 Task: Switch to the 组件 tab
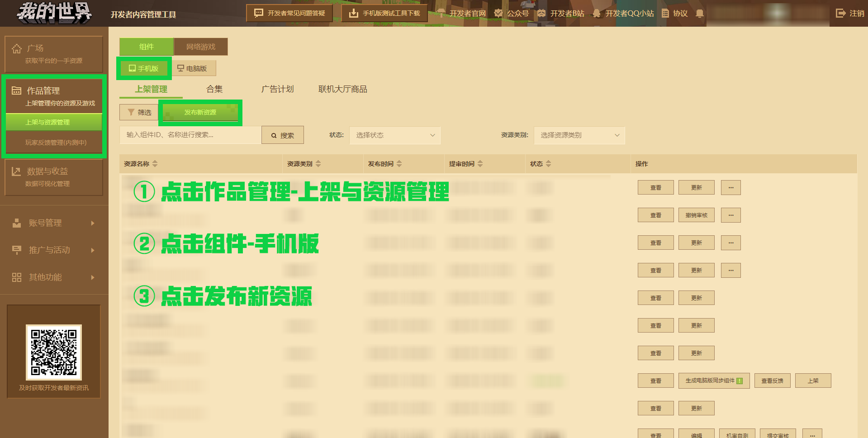147,47
